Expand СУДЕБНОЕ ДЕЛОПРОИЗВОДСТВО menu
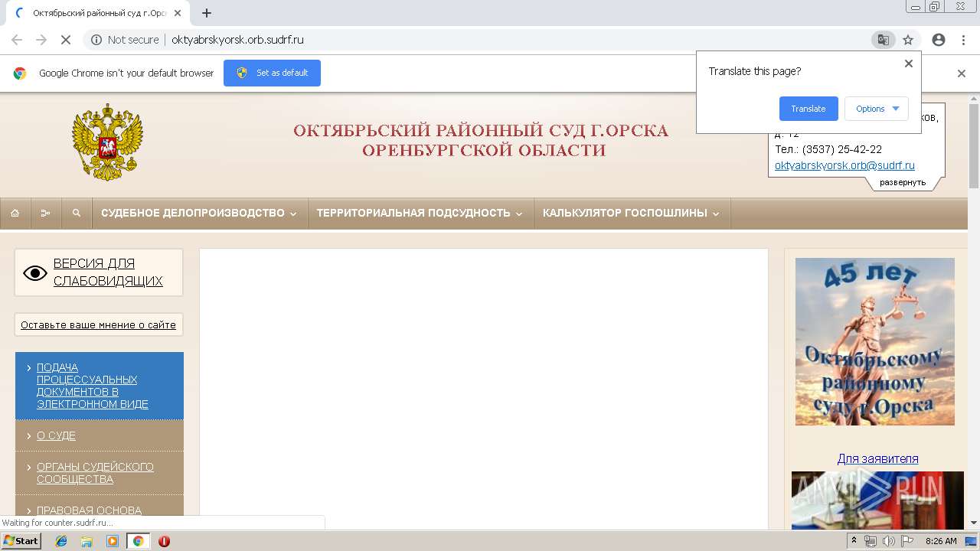Screen dimensions: 980x551 (199, 214)
